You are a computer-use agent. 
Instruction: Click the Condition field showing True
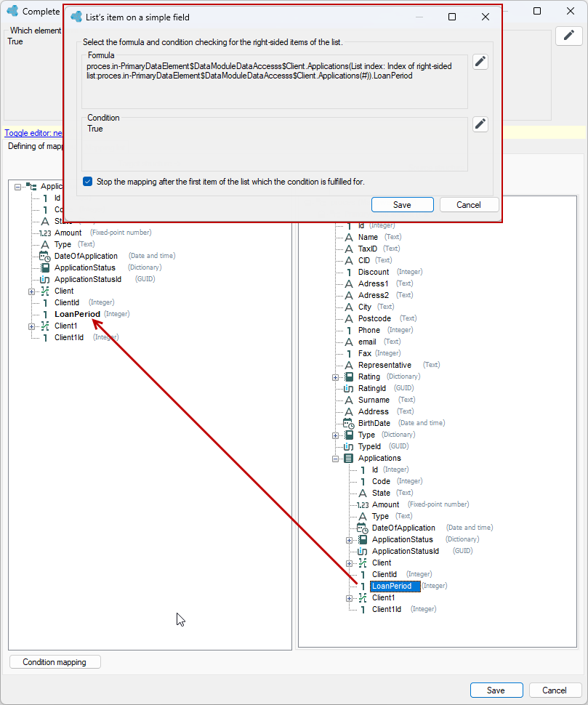[x=275, y=145]
